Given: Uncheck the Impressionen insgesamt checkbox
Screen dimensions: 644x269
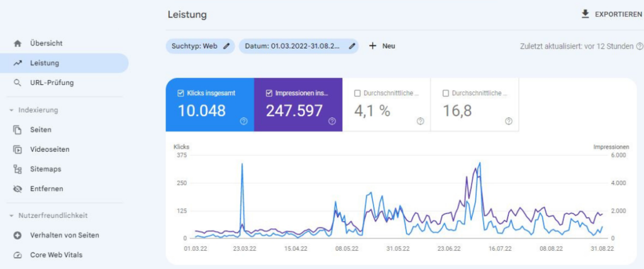Looking at the screenshot, I should (269, 93).
